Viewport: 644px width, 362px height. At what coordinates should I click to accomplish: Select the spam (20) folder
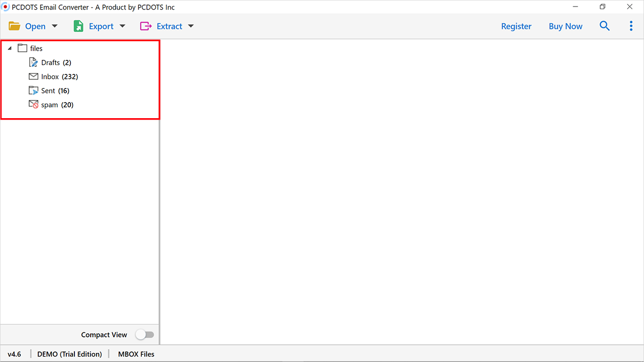[x=57, y=105]
